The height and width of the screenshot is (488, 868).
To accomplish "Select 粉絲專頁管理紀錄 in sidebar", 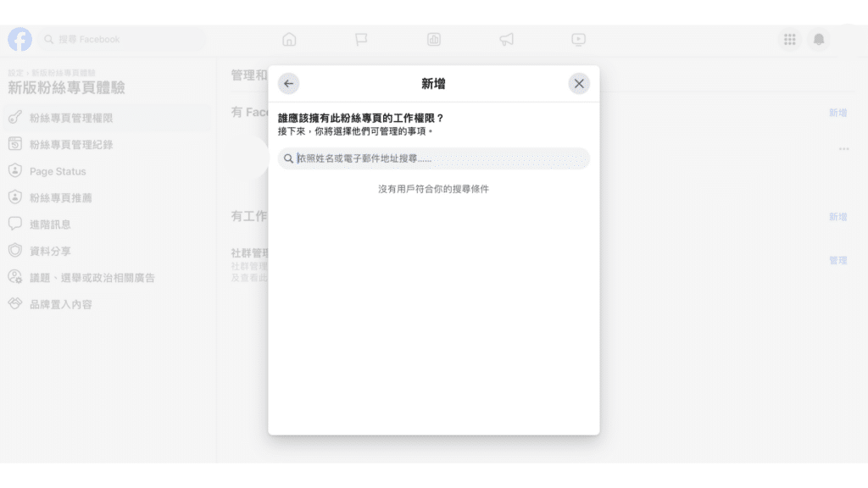I will (71, 145).
